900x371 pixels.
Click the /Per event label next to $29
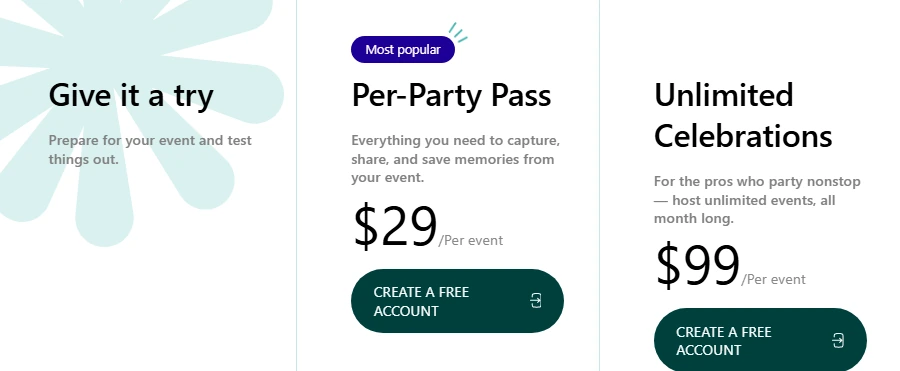pos(471,241)
